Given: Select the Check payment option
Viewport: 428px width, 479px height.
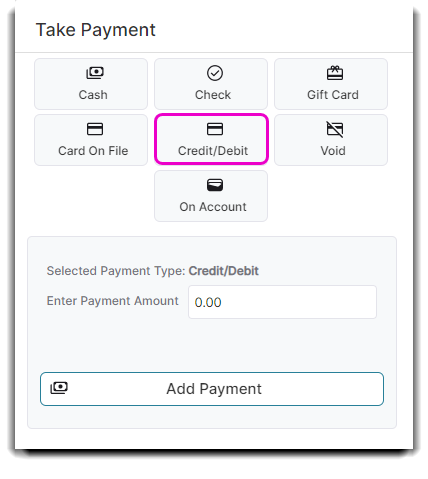Looking at the screenshot, I should [x=211, y=84].
